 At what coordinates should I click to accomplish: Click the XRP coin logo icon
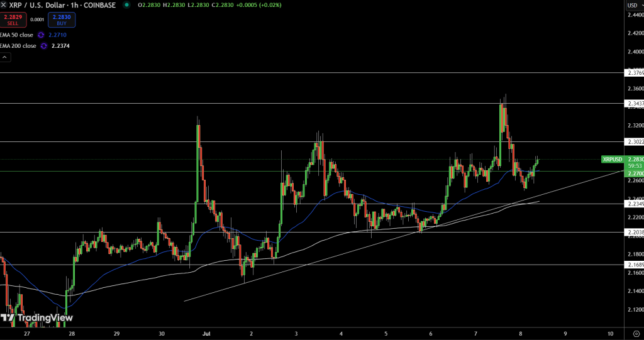3,5
